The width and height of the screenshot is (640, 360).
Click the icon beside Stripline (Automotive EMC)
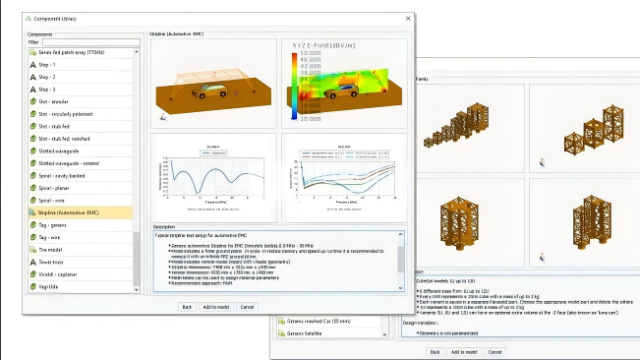(x=32, y=213)
